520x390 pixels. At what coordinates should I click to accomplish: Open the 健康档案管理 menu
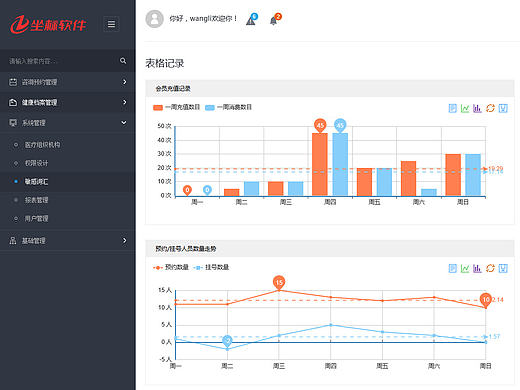[x=68, y=102]
